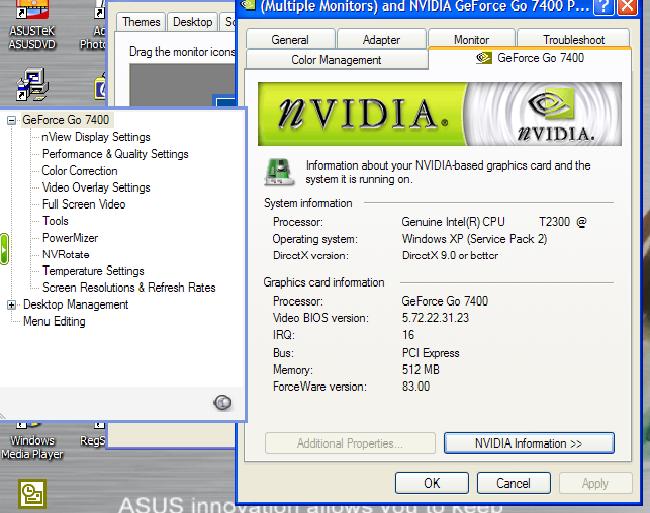Click the Cancel button
Screen dimensions: 650x513
pyautogui.click(x=514, y=483)
